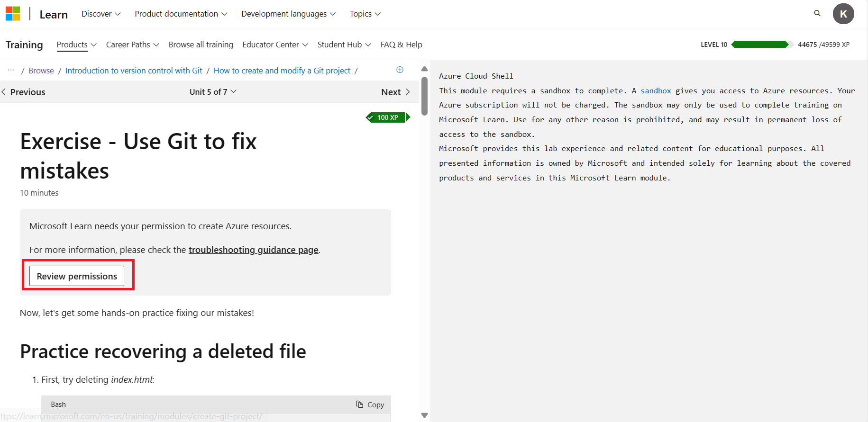Click the Practice recovering a deleted file heading
Image resolution: width=868 pixels, height=422 pixels.
(163, 351)
